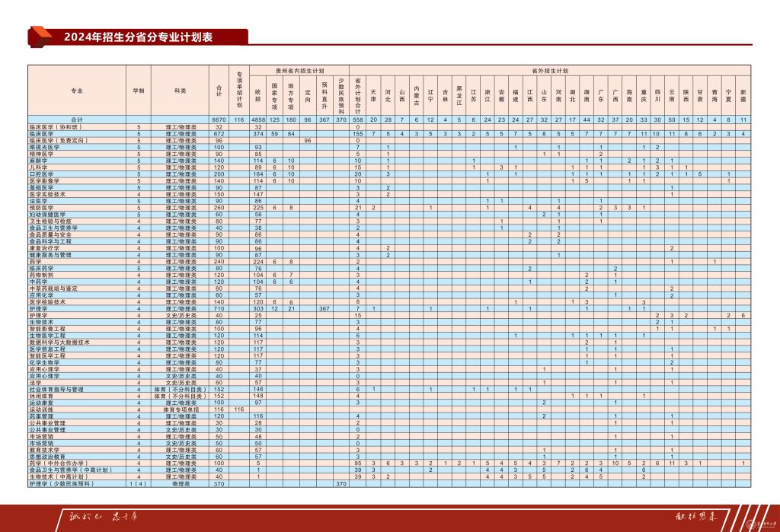Screen dimensions: 780x532
Task: Select the 临床医学（协和班） row label
Action: (x=55, y=127)
